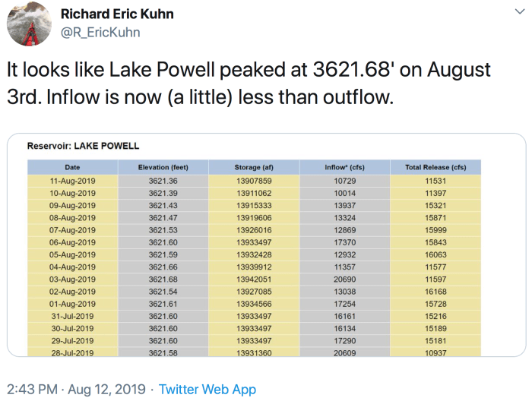Screen dimensions: 532x401
Task: Select the 03-Aug-2019 date cell
Action: [x=72, y=279]
